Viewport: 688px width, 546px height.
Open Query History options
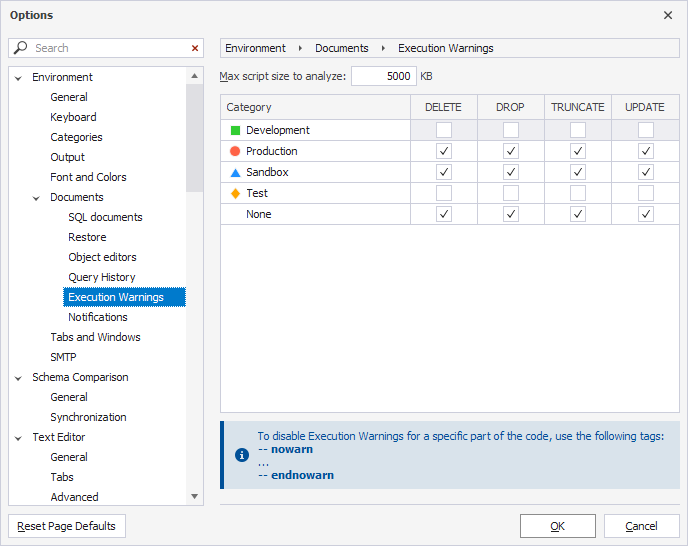pos(102,277)
